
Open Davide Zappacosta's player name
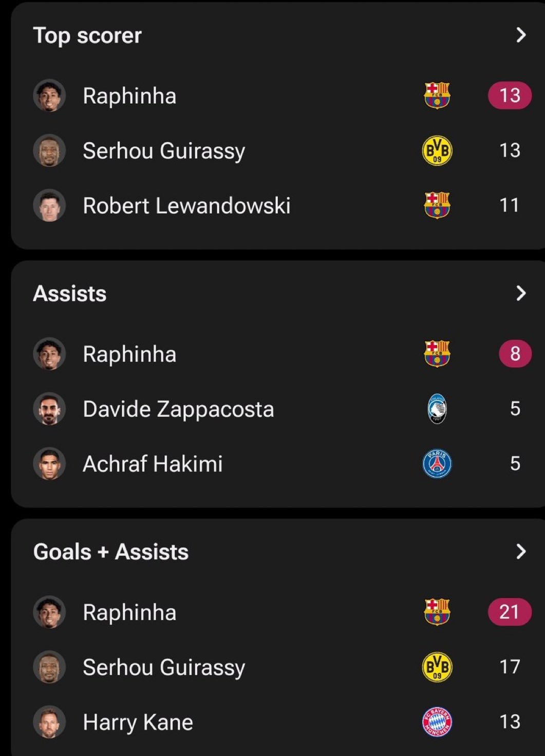(x=178, y=409)
